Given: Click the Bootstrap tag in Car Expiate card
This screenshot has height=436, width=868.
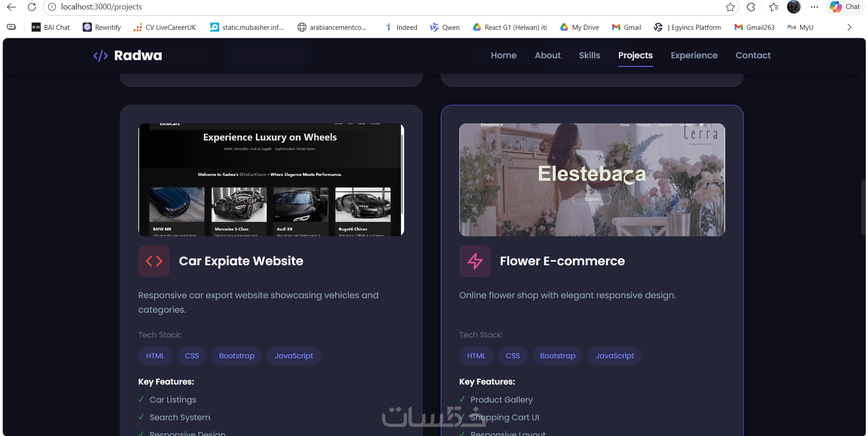Looking at the screenshot, I should pyautogui.click(x=237, y=356).
